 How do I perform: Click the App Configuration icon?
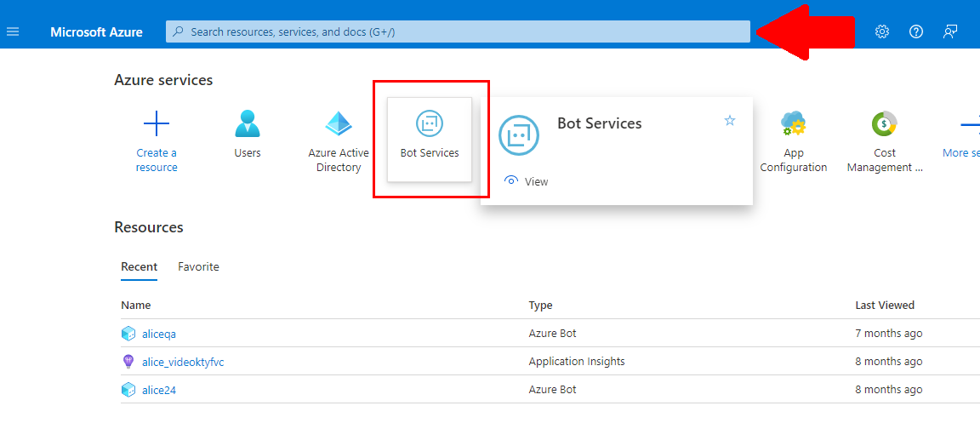point(793,123)
